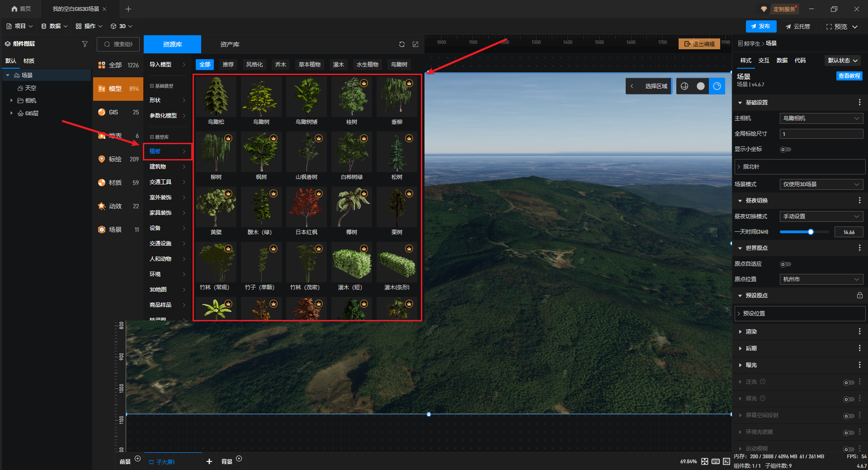Click the layer filter funnel icon
Screen dimensions: 868x470
[x=85, y=44]
